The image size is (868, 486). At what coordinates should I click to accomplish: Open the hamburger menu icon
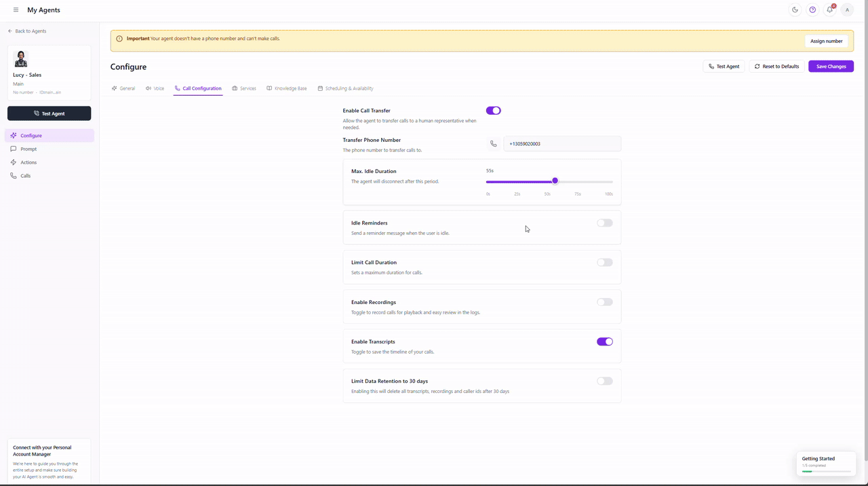(x=16, y=10)
